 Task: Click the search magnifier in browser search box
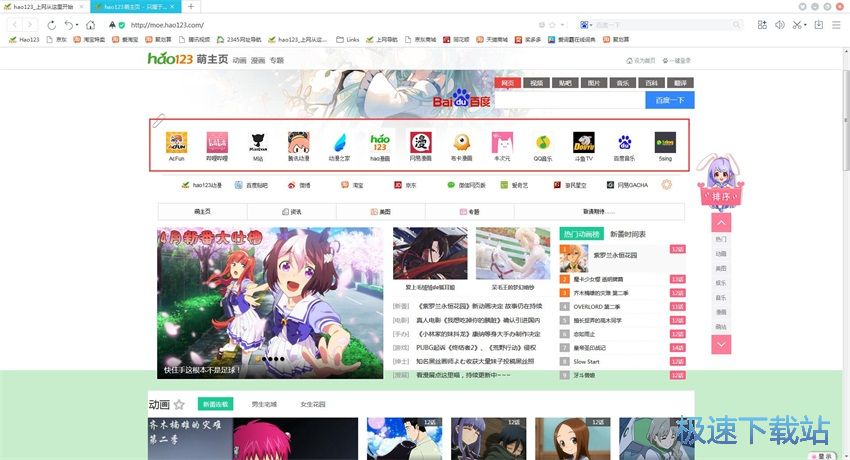[736, 25]
